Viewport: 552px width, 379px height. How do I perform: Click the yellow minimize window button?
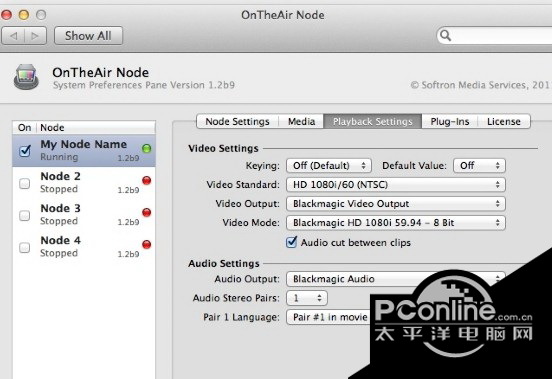(24, 15)
